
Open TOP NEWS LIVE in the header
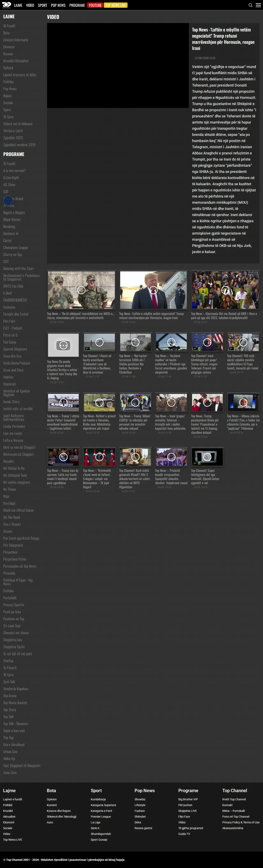(x=115, y=5)
